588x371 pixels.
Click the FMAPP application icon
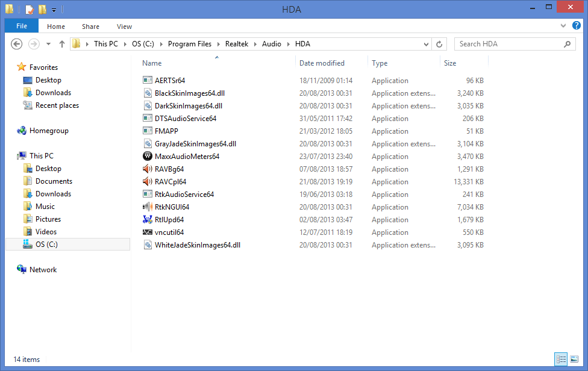pyautogui.click(x=148, y=131)
